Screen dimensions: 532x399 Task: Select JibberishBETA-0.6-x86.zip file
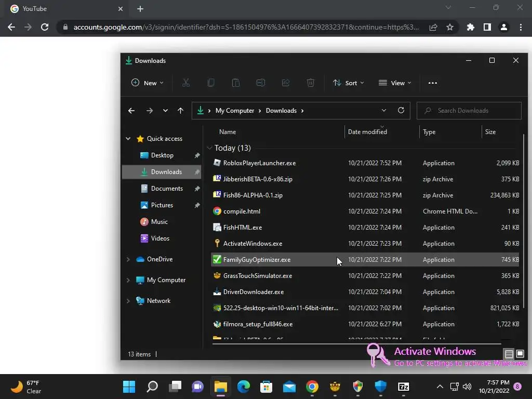click(x=365, y=179)
